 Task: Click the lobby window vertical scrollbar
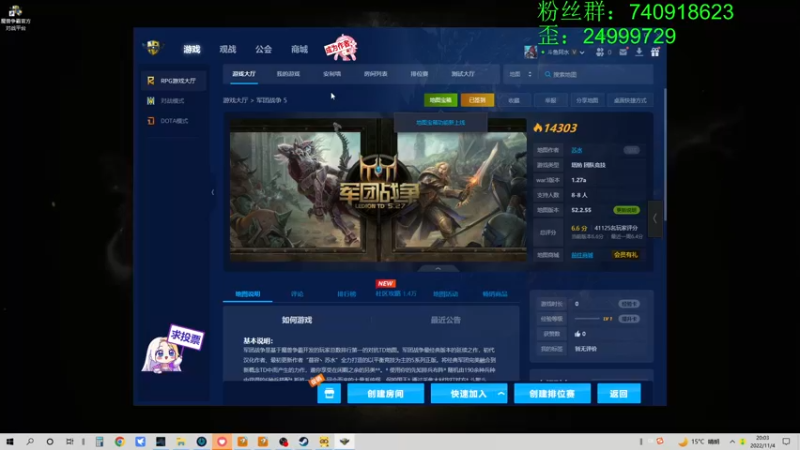pos(665,156)
